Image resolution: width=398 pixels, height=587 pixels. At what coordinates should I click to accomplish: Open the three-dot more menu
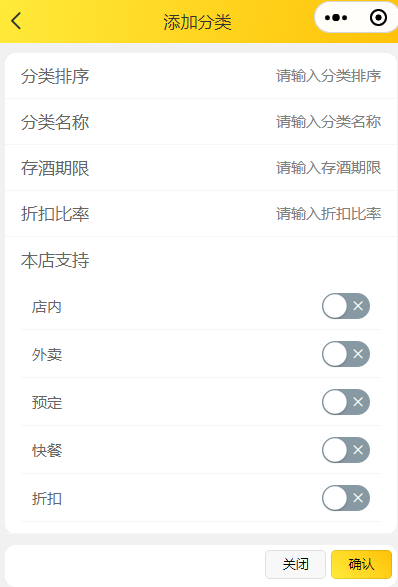[x=336, y=18]
